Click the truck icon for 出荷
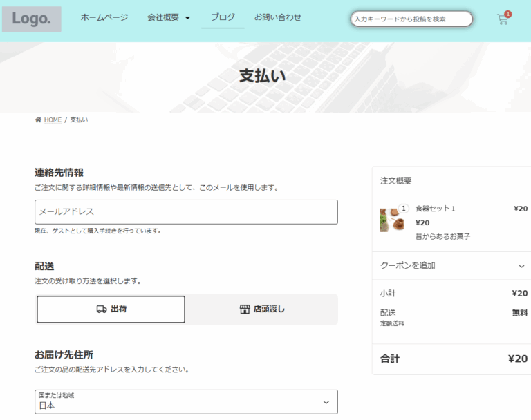Screen dimensions: 531x420 pyautogui.click(x=102, y=309)
